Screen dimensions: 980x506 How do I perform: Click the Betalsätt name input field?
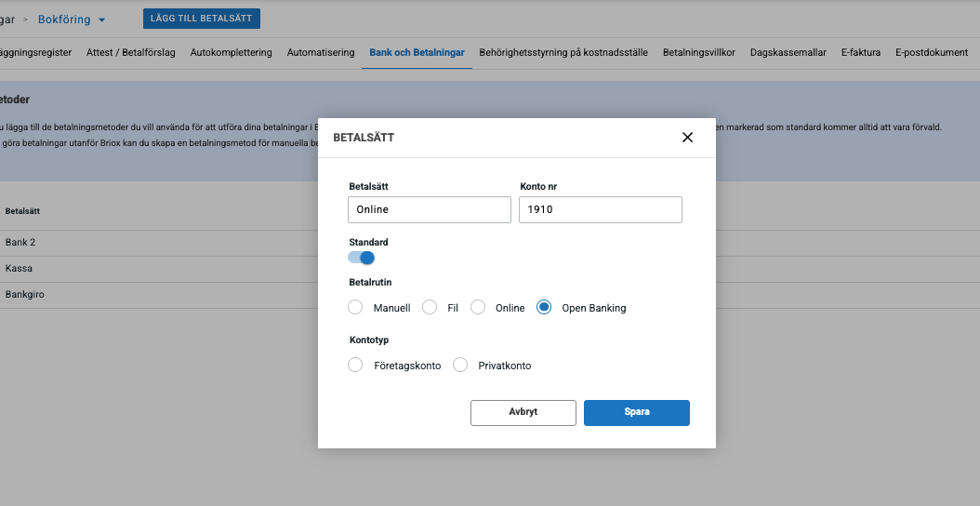pyautogui.click(x=430, y=209)
